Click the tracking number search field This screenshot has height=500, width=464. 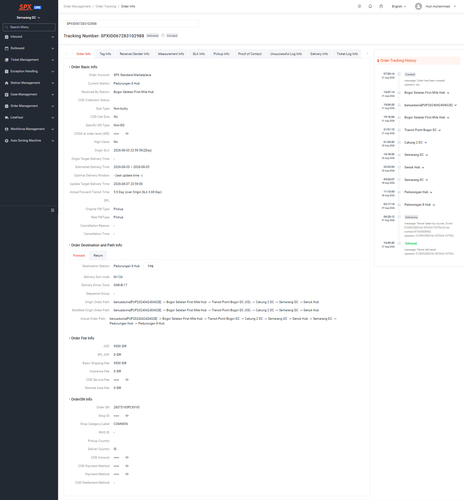[x=132, y=24]
